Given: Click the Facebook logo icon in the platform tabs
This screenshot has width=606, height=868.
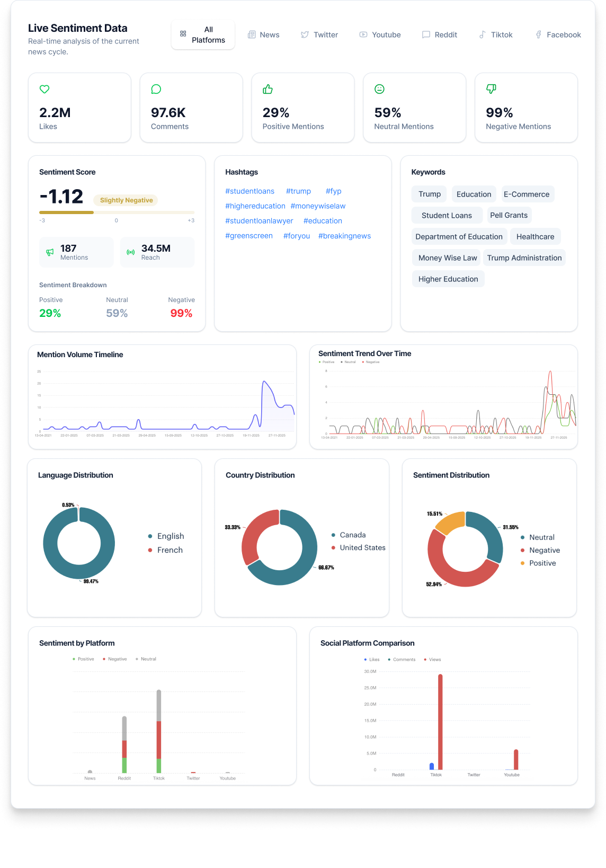Looking at the screenshot, I should coord(538,34).
